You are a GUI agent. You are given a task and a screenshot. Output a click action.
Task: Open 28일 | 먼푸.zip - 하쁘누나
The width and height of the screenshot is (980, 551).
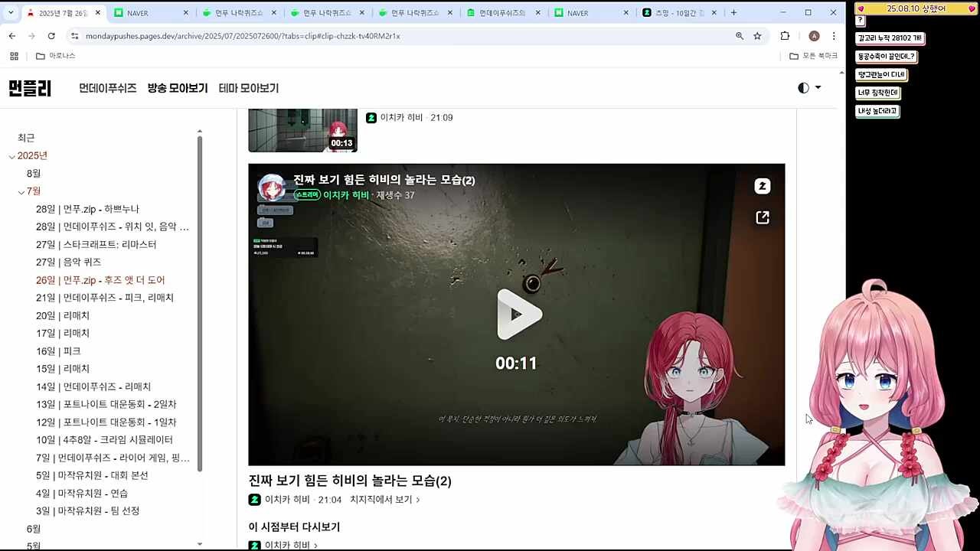(87, 209)
